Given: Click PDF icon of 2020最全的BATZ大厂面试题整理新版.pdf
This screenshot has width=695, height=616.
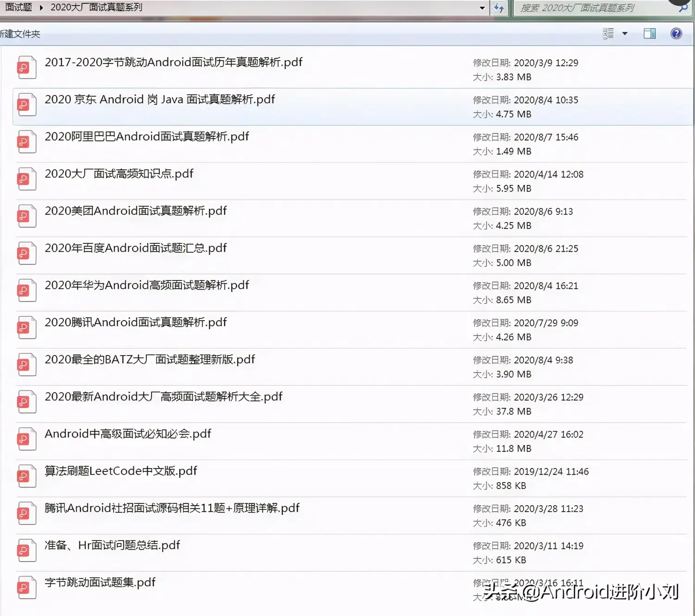Looking at the screenshot, I should click(26, 365).
